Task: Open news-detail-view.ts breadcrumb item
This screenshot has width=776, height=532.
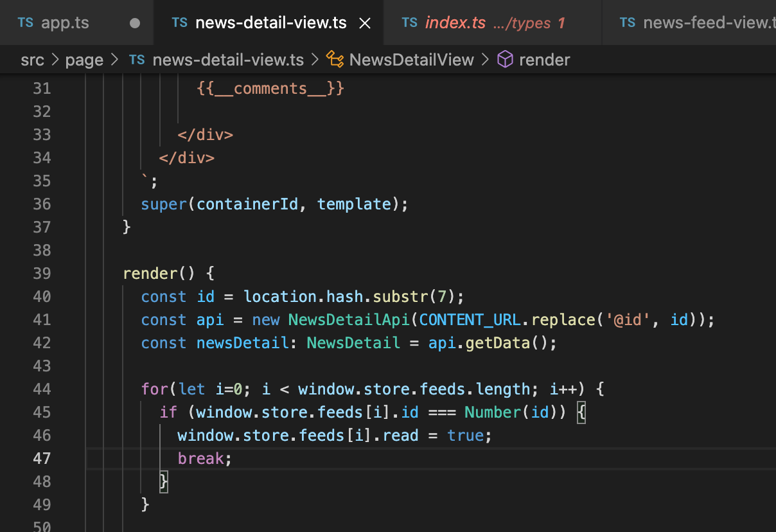Action: pos(228,60)
